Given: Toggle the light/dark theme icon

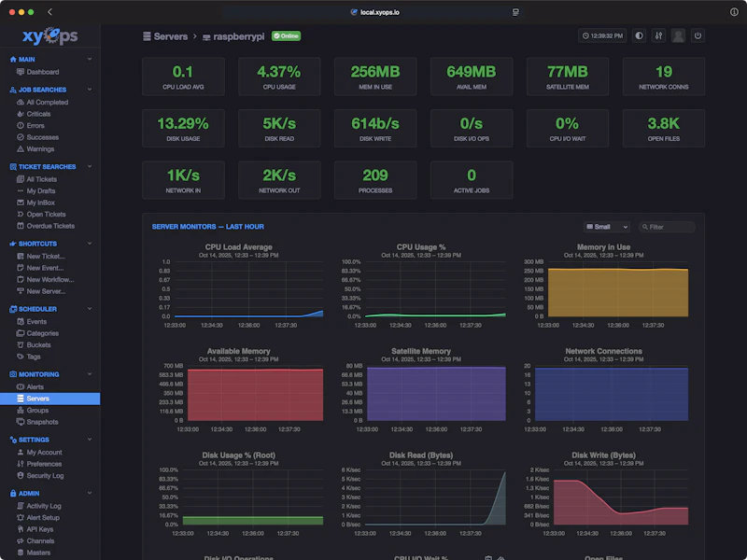Looking at the screenshot, I should 639,35.
